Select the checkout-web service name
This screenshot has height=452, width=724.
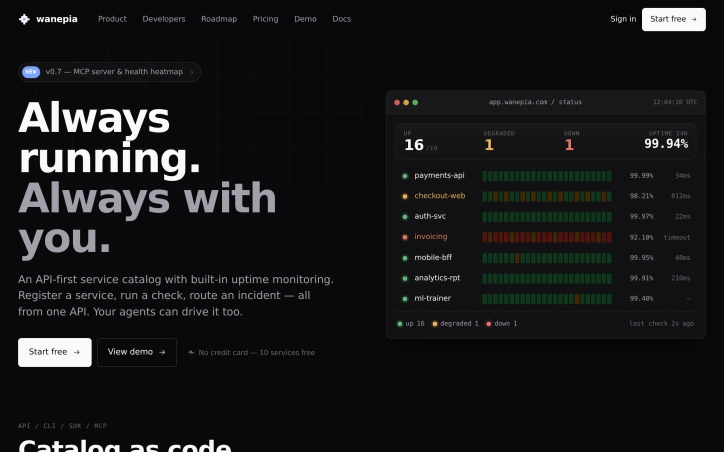[440, 196]
